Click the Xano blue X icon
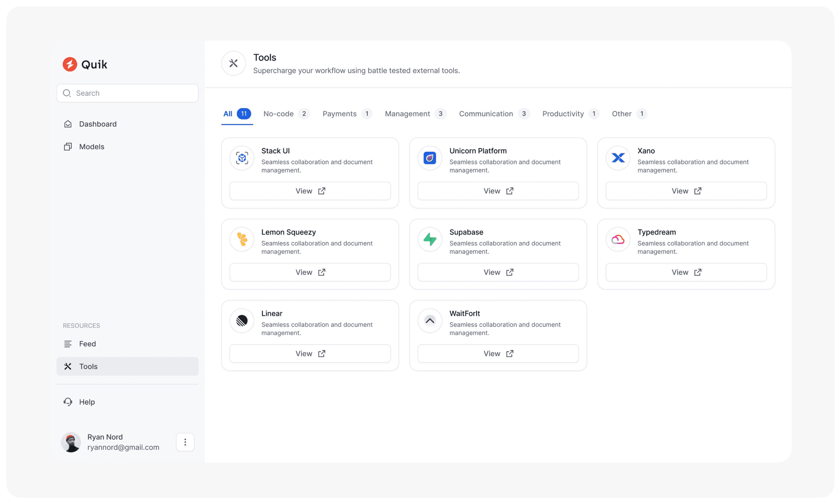Viewport: 840px width, 504px height. 618,158
